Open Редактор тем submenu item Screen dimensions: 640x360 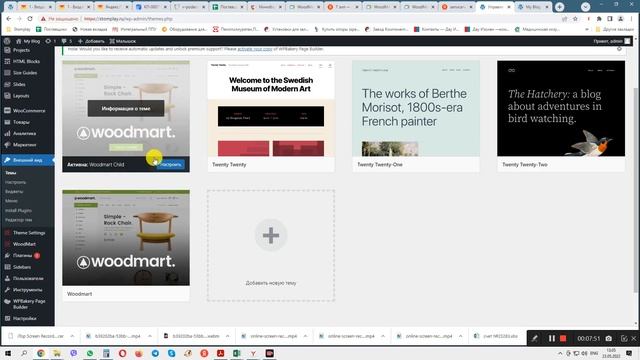pos(18,220)
